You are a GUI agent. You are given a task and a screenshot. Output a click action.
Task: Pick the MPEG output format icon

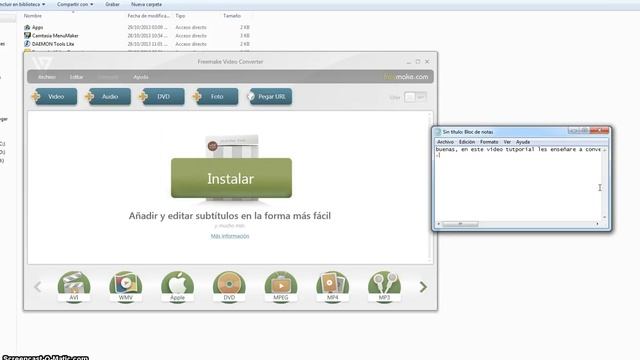coord(281,287)
